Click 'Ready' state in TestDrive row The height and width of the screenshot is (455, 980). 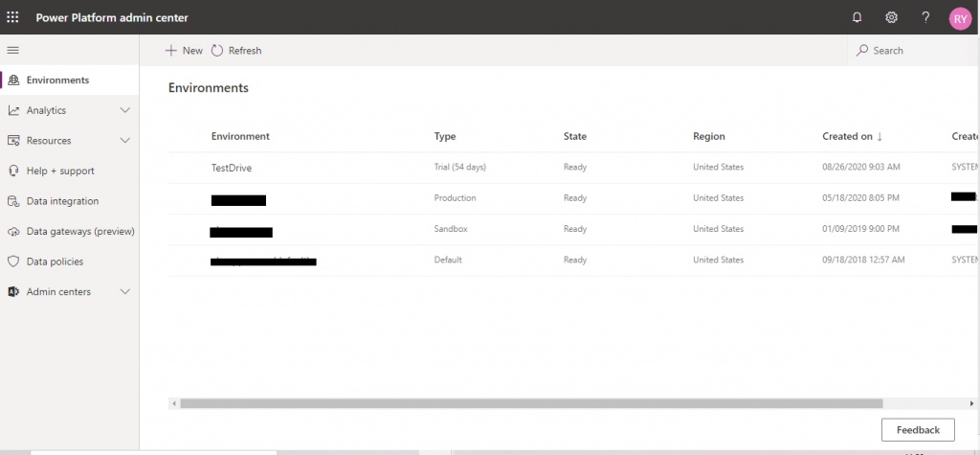575,167
